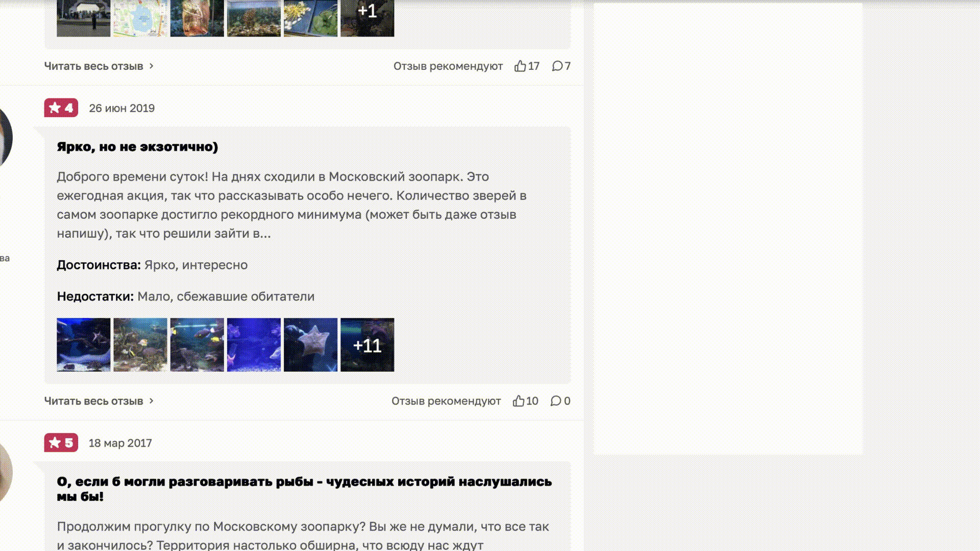Open the '+1' more photos thumbnail
This screenshot has height=551, width=980.
pyautogui.click(x=367, y=17)
